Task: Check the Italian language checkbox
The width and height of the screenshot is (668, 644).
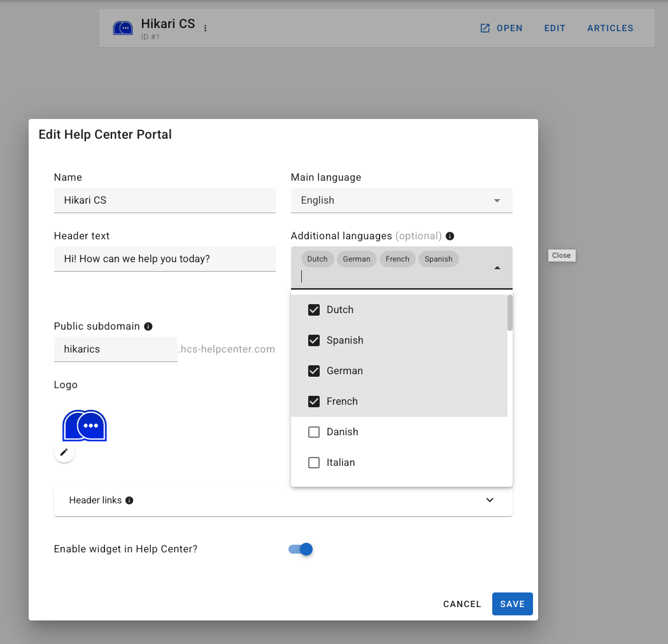Action: click(314, 463)
